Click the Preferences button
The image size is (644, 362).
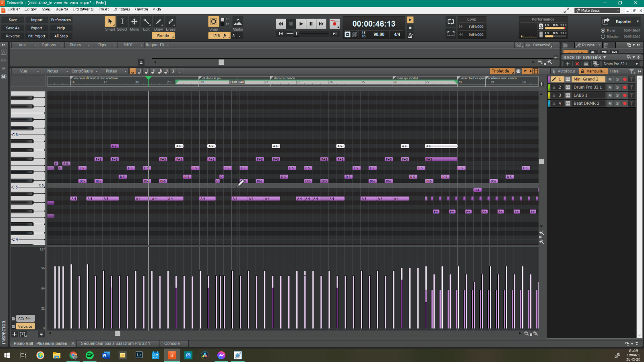(x=61, y=20)
